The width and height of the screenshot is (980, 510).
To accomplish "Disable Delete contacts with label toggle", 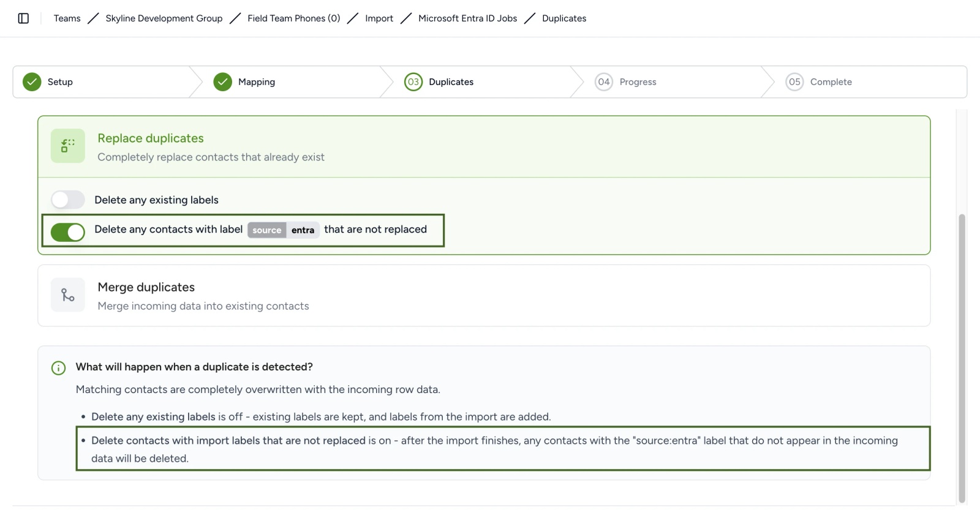I will pyautogui.click(x=68, y=232).
